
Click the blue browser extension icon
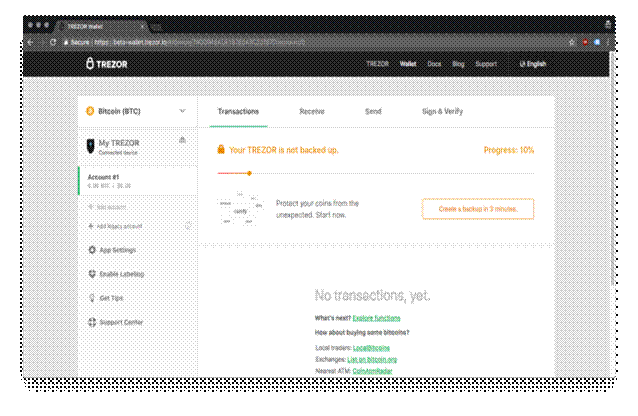pyautogui.click(x=597, y=42)
